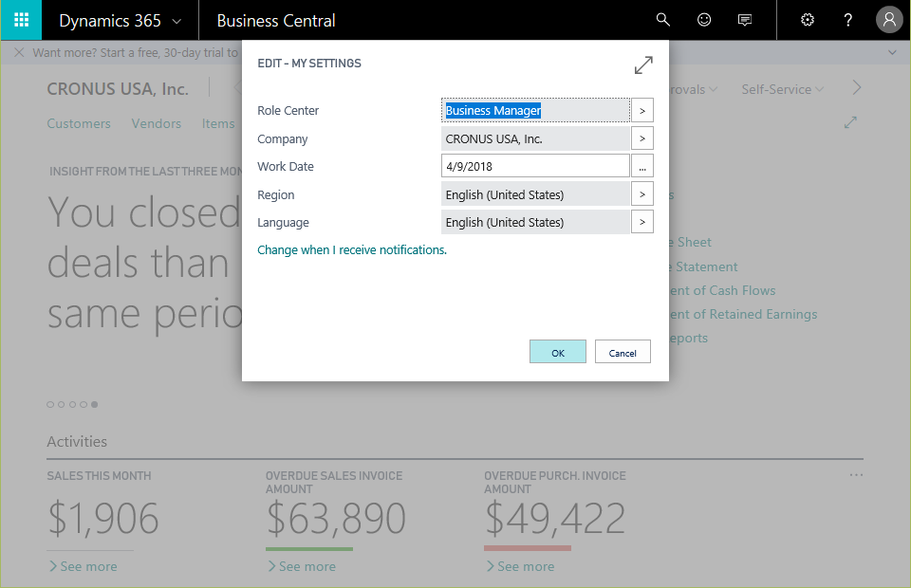The width and height of the screenshot is (911, 588).
Task: Click the Cancel button
Action: [623, 352]
